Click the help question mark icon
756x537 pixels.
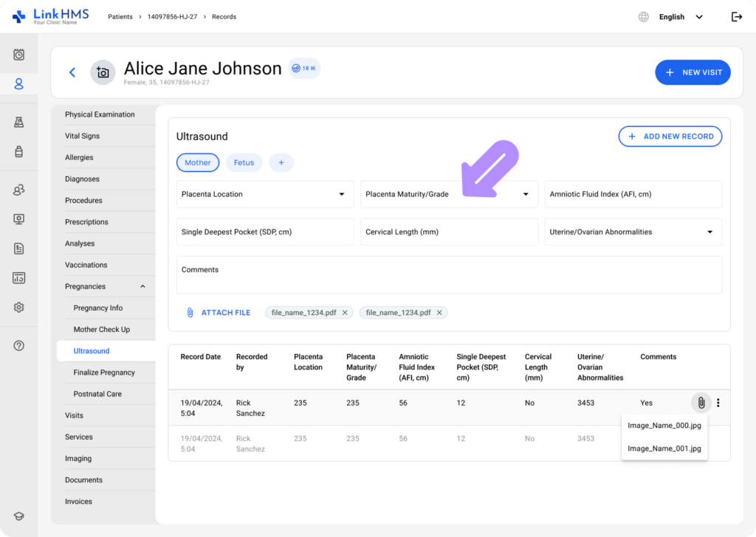click(18, 345)
